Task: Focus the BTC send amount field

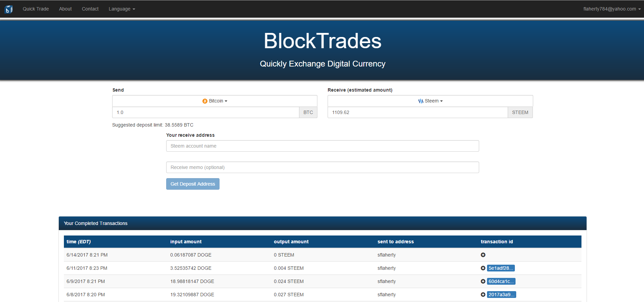Action: pos(206,112)
